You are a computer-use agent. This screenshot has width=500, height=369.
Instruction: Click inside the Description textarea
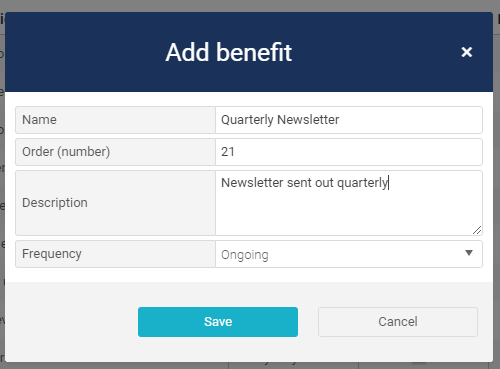pos(349,203)
